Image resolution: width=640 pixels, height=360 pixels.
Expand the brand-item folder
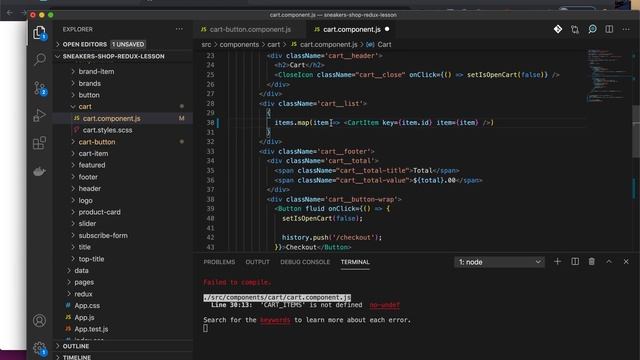click(96, 71)
